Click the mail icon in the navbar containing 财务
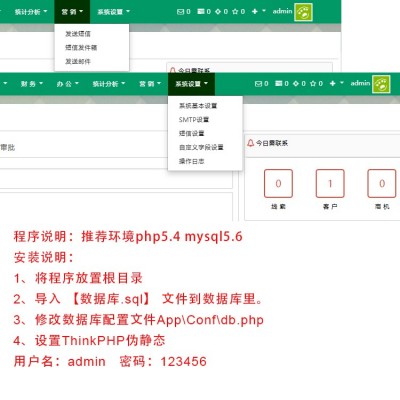This screenshot has width=400, height=400. 259,84
